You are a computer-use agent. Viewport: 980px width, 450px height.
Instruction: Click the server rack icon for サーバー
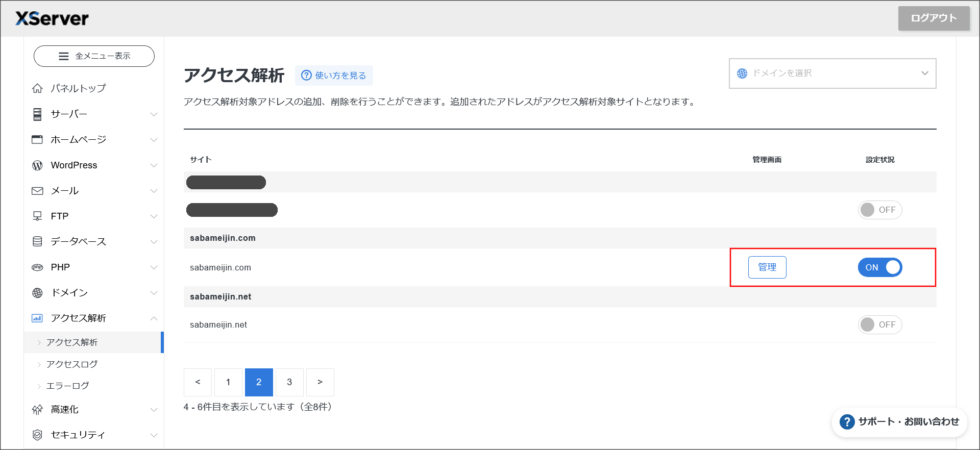(37, 114)
